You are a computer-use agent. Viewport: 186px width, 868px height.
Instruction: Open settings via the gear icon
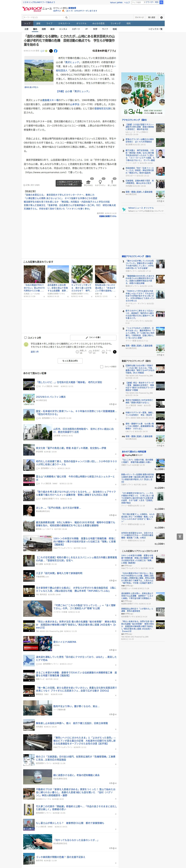tap(161, 18)
